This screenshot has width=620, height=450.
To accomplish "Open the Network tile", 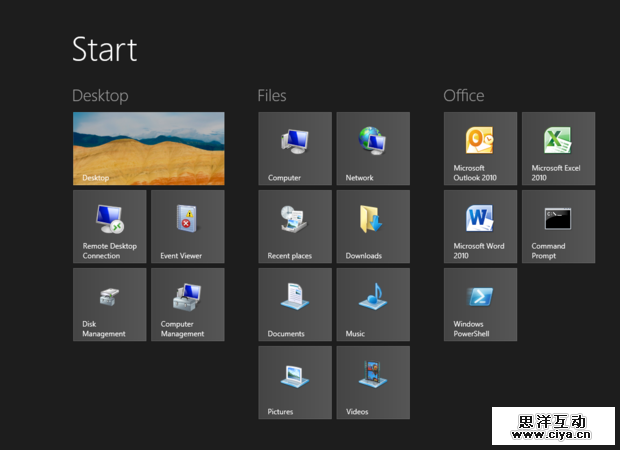I will click(373, 148).
